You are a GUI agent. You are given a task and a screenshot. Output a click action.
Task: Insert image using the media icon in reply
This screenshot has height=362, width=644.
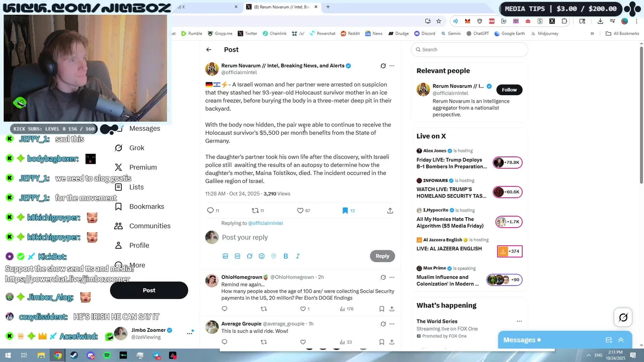[x=225, y=256]
